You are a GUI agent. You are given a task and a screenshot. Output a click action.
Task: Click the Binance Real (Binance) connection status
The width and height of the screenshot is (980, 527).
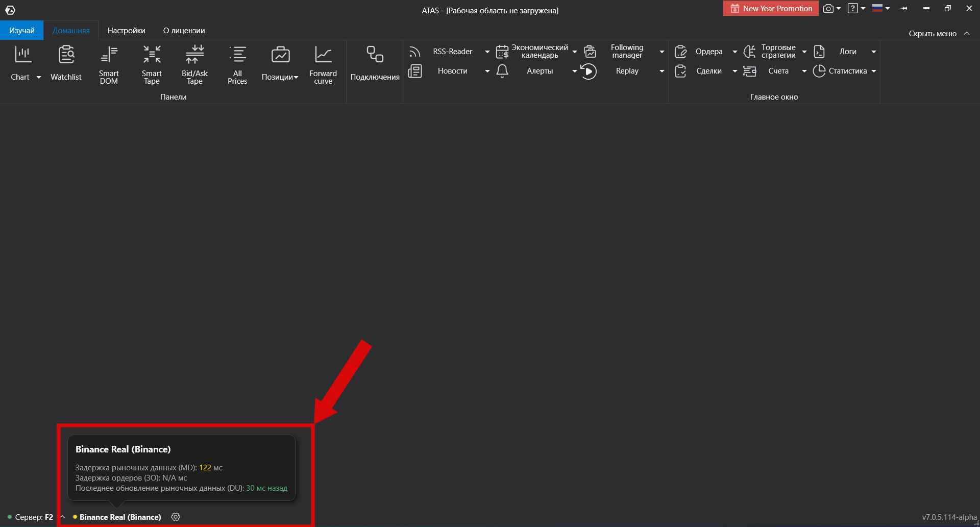click(x=117, y=517)
